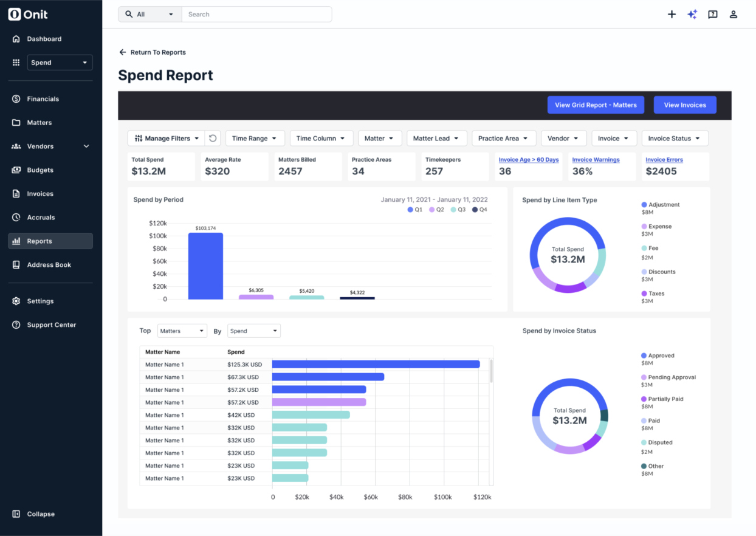Click the Onit logo
This screenshot has height=536, width=756.
(x=28, y=15)
